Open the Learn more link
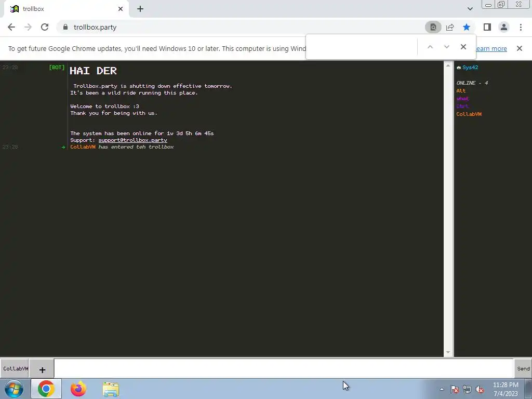Screen dimensions: 532x399 click(491, 48)
